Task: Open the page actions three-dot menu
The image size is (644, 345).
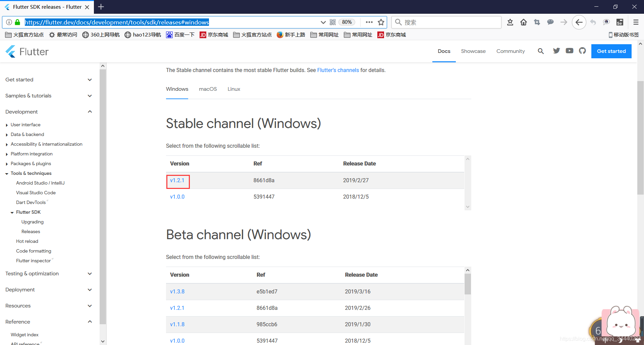Action: coord(369,22)
